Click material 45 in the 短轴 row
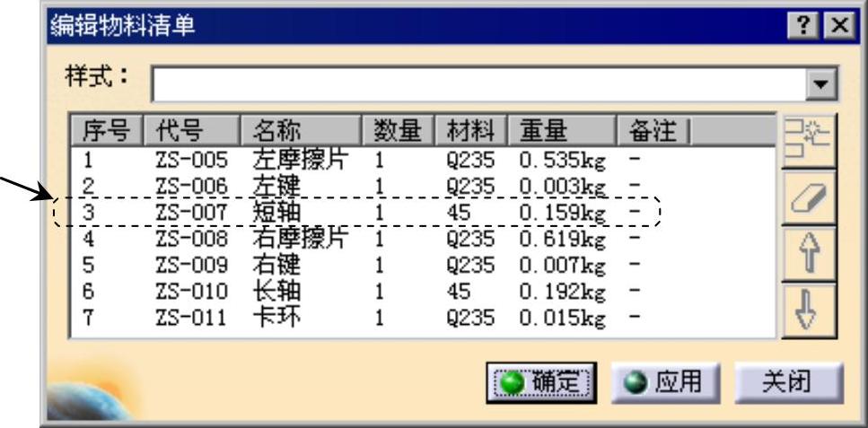 [459, 213]
